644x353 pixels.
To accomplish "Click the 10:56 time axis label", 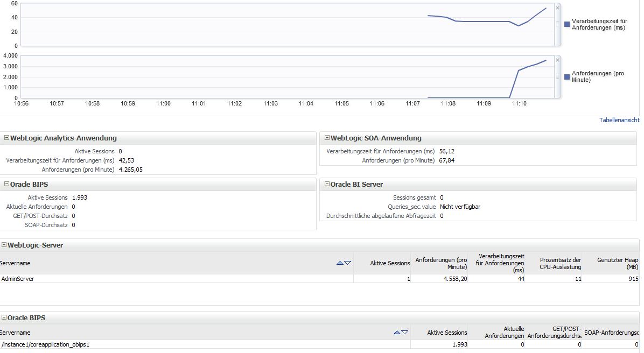I will 22,103.
